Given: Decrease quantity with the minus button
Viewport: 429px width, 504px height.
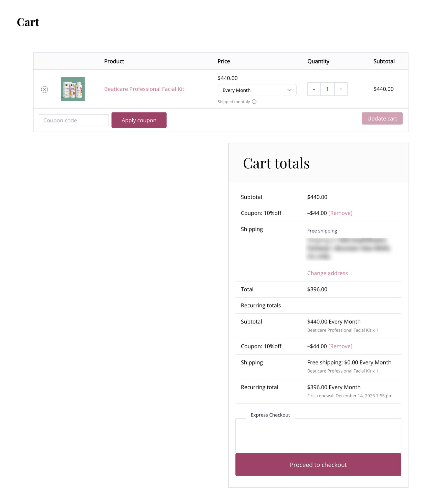Looking at the screenshot, I should pos(314,89).
